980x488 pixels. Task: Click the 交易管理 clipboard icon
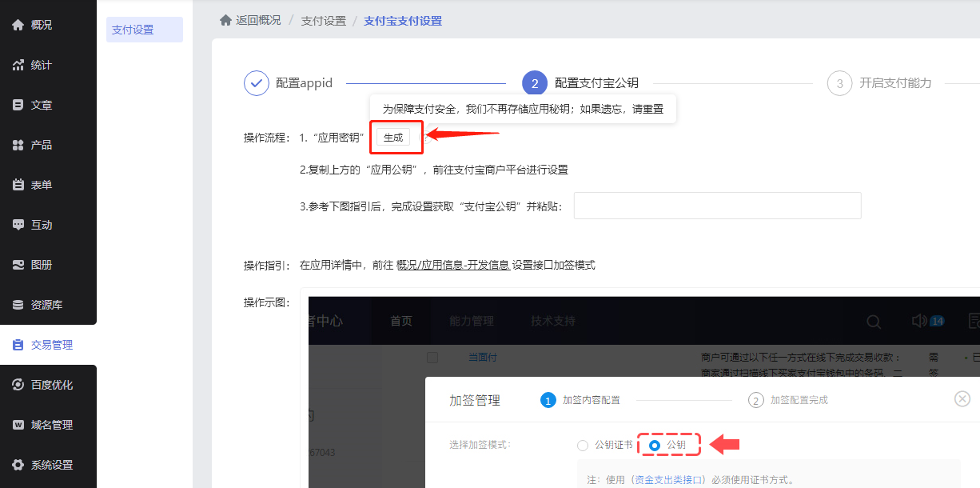[x=18, y=345]
